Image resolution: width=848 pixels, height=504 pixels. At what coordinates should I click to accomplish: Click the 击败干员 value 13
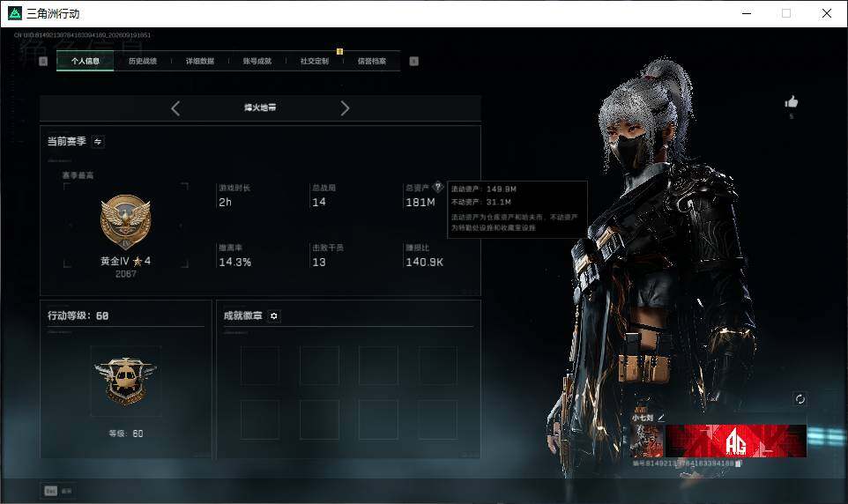point(319,263)
